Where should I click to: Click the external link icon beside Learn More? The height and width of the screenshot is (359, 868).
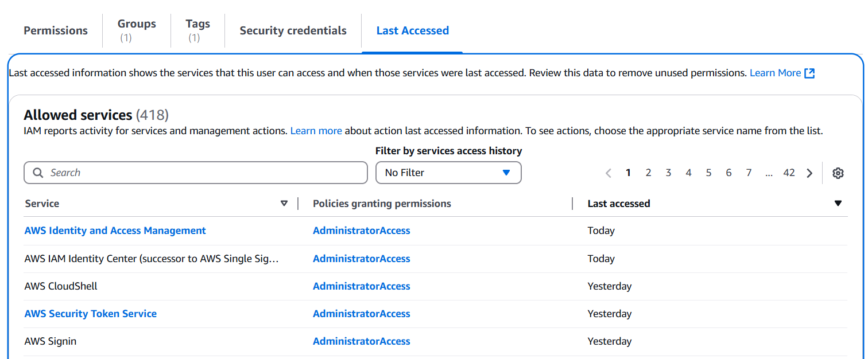[x=809, y=73]
